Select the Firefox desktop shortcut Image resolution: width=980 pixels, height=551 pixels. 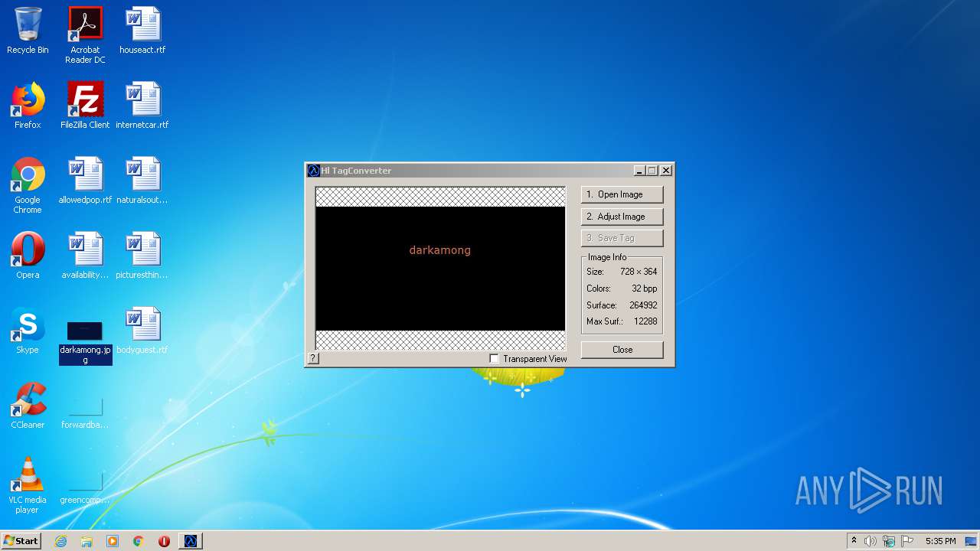[28, 106]
